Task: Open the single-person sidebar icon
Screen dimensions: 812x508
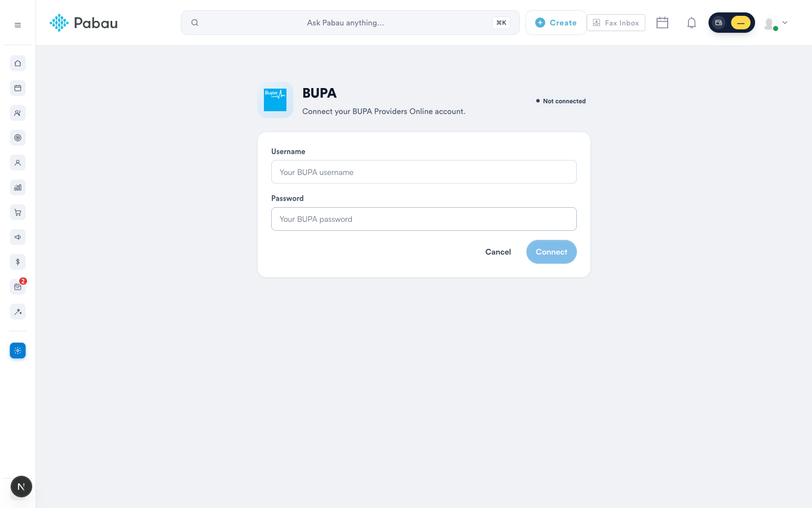Action: (18, 163)
